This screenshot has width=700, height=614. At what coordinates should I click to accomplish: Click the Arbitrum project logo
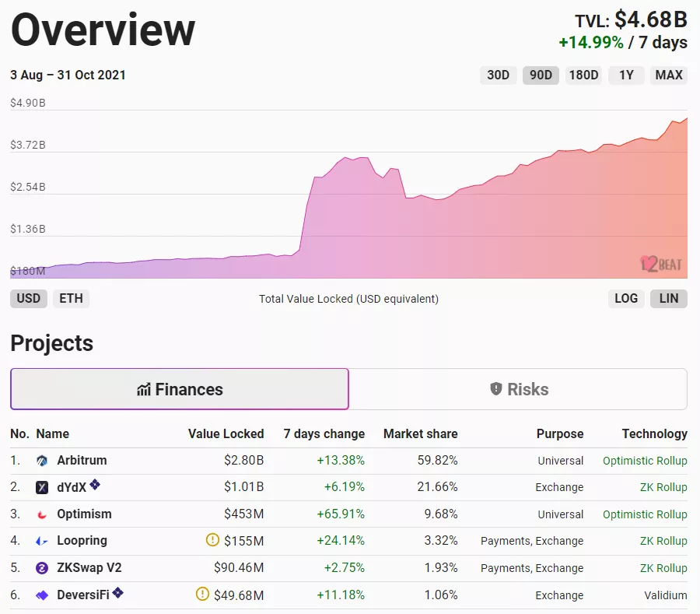(41, 460)
